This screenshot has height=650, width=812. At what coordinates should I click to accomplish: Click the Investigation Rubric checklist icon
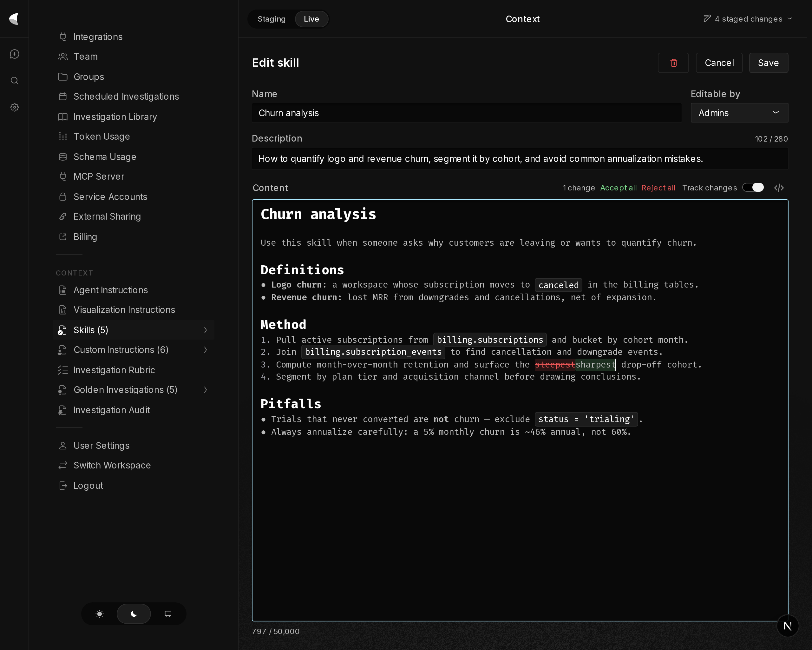coord(63,370)
